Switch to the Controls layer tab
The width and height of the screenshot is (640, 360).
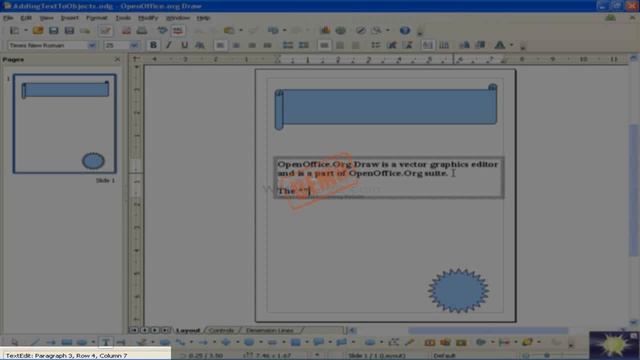click(x=222, y=330)
